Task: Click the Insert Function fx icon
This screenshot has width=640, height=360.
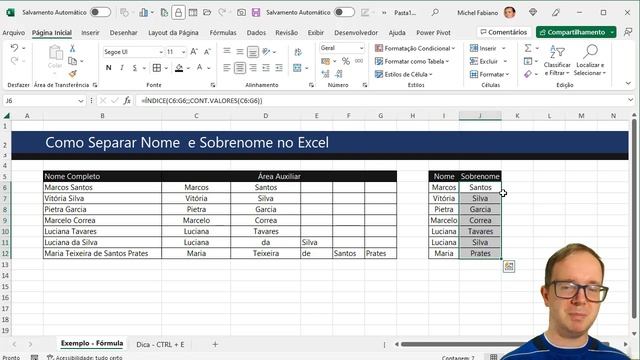Action: (x=127, y=100)
